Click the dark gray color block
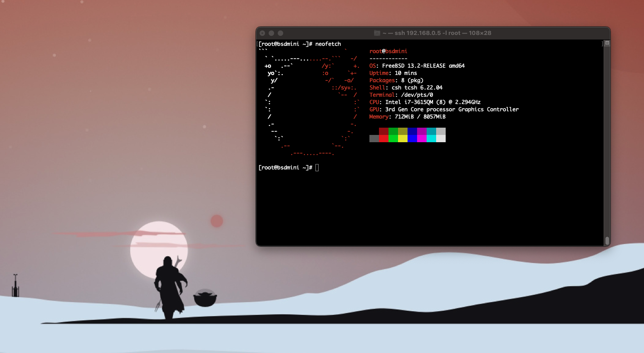Image resolution: width=644 pixels, height=353 pixels. tap(374, 139)
